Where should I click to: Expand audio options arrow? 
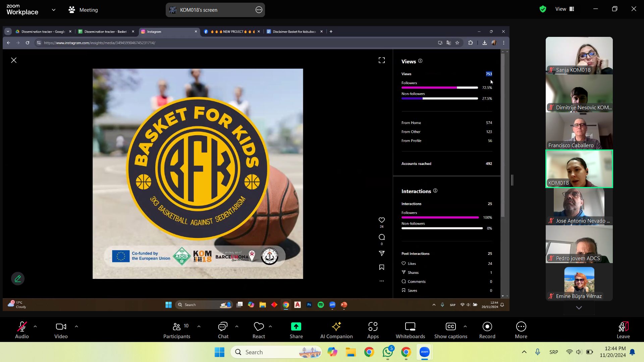click(35, 326)
